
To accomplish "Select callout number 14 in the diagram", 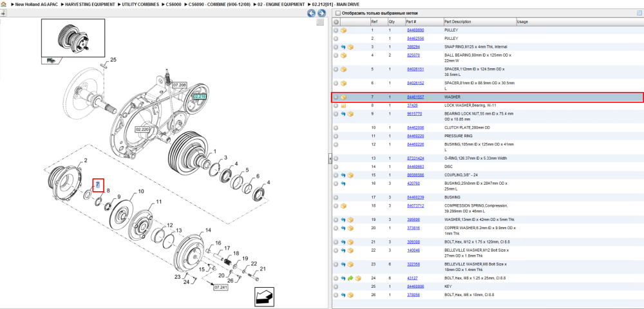I will click(x=208, y=230).
